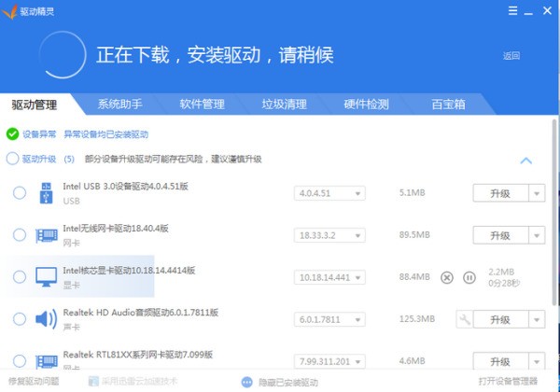Screen dimensions: 560x392
Task: Click the 迅雷云加速 icon in bottom bar
Action: point(93,382)
